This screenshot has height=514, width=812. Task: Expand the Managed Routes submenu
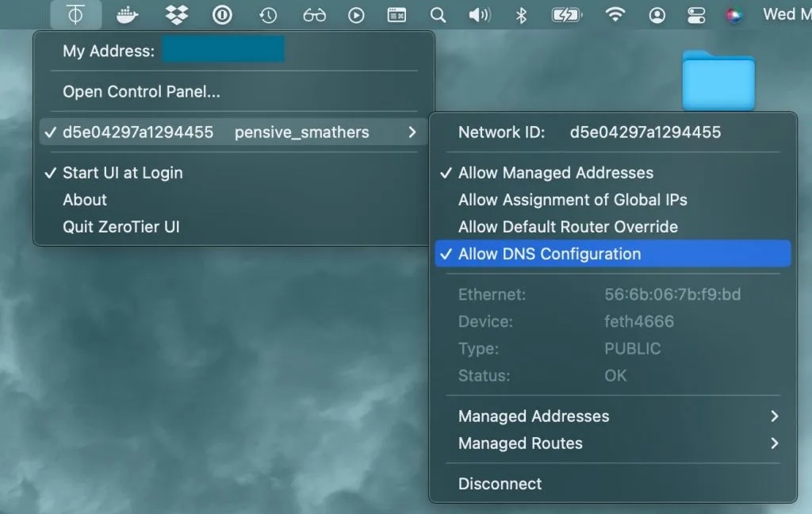click(x=613, y=443)
